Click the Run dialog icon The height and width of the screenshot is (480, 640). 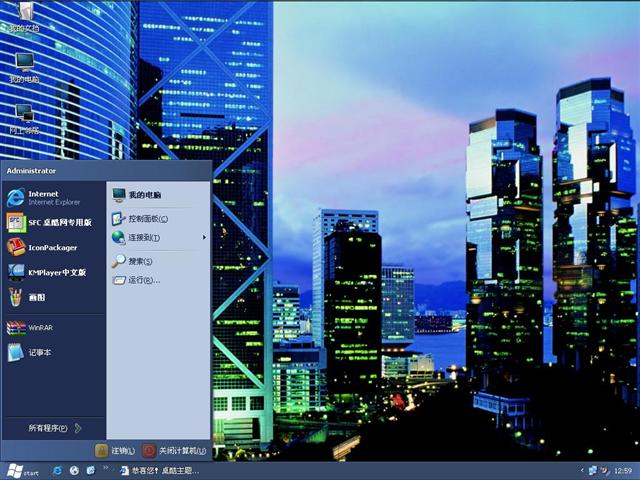119,280
